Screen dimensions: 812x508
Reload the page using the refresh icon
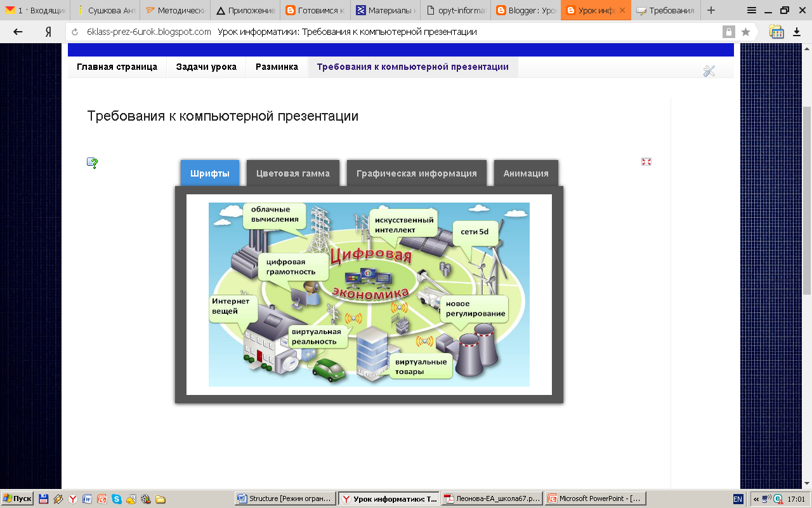[75, 32]
